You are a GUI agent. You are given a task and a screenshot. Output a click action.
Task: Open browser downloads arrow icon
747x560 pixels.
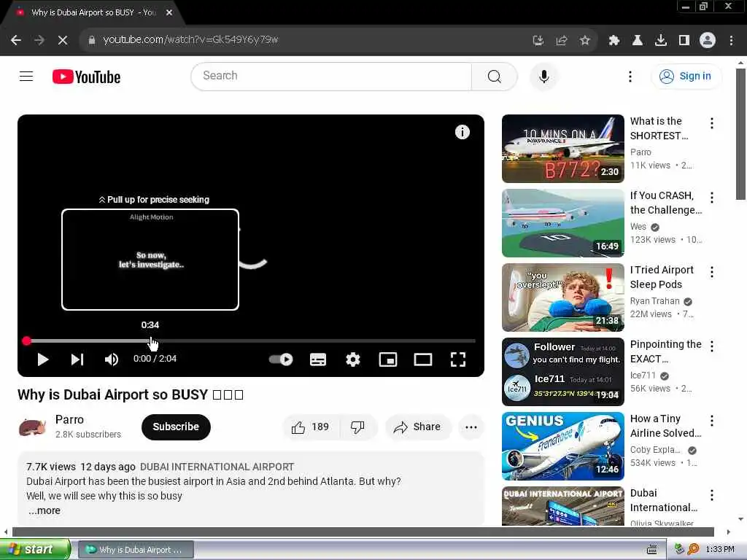661,41
